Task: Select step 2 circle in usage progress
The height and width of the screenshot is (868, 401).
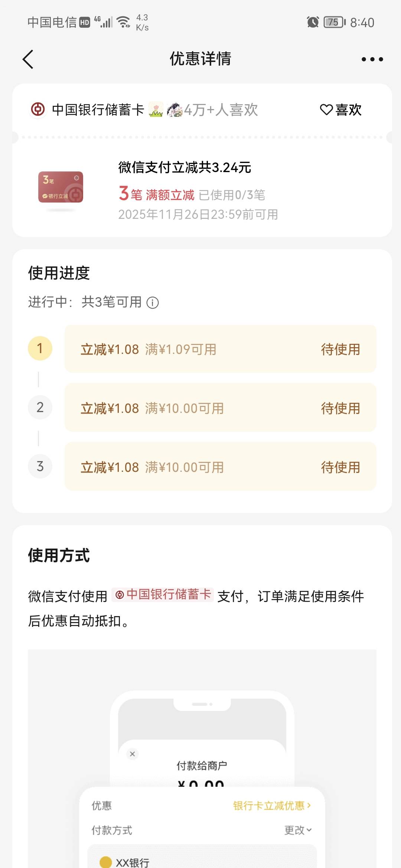Action: point(40,407)
